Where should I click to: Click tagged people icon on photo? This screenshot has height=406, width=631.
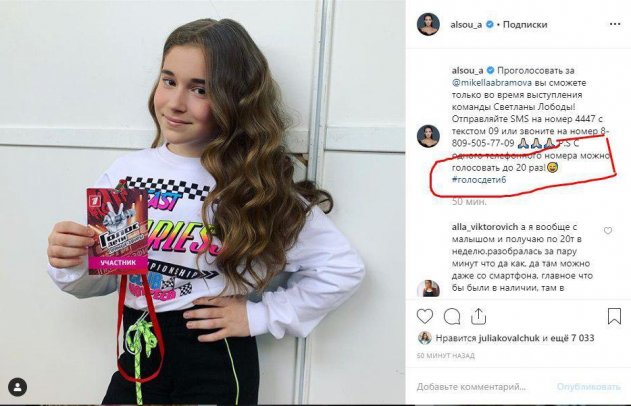click(x=17, y=387)
